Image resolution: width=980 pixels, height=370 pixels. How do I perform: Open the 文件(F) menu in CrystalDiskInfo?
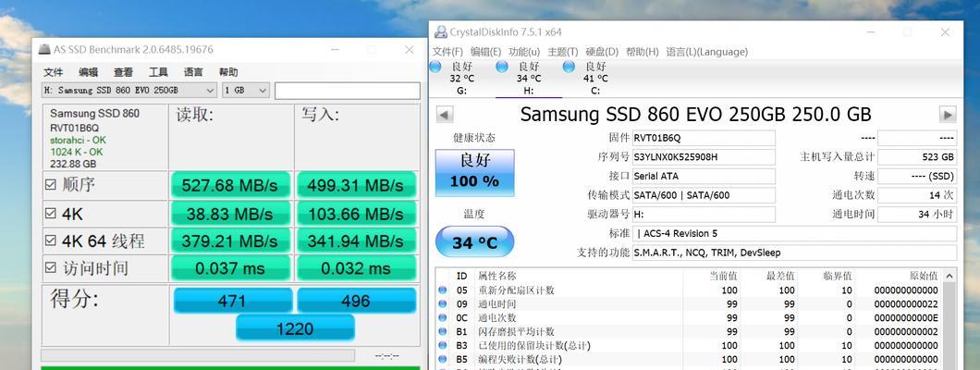coord(447,52)
